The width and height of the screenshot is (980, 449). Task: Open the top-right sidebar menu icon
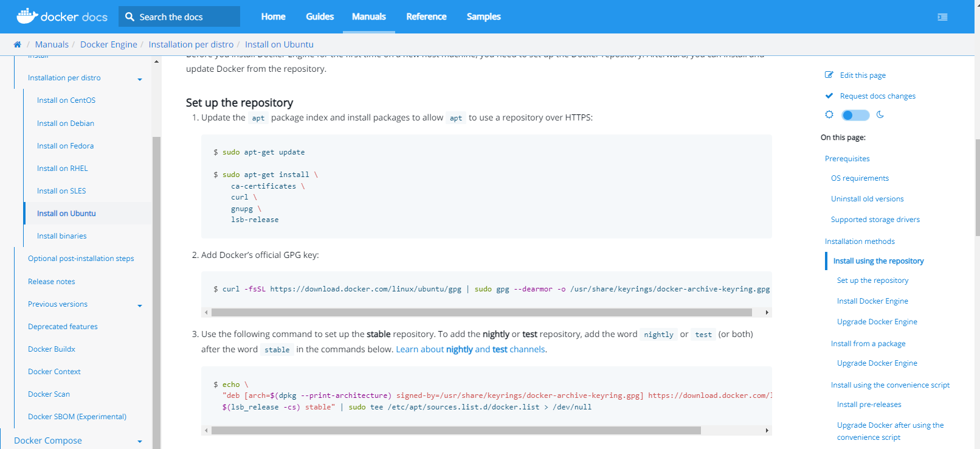point(942,17)
